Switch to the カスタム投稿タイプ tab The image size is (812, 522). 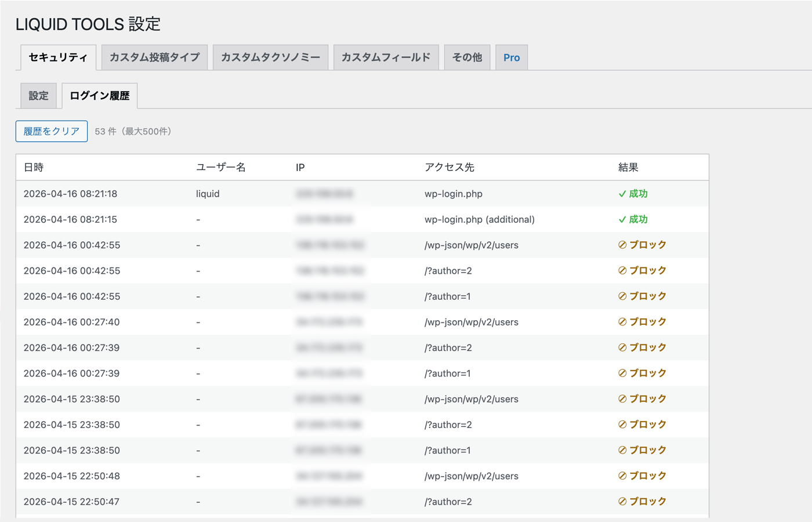coord(154,57)
